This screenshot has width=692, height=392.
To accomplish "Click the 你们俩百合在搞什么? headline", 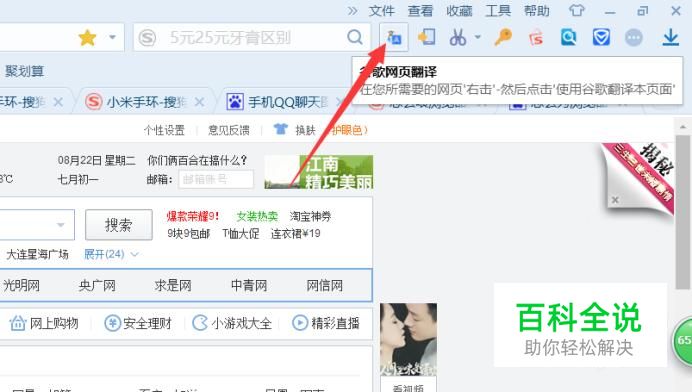I will tap(197, 160).
